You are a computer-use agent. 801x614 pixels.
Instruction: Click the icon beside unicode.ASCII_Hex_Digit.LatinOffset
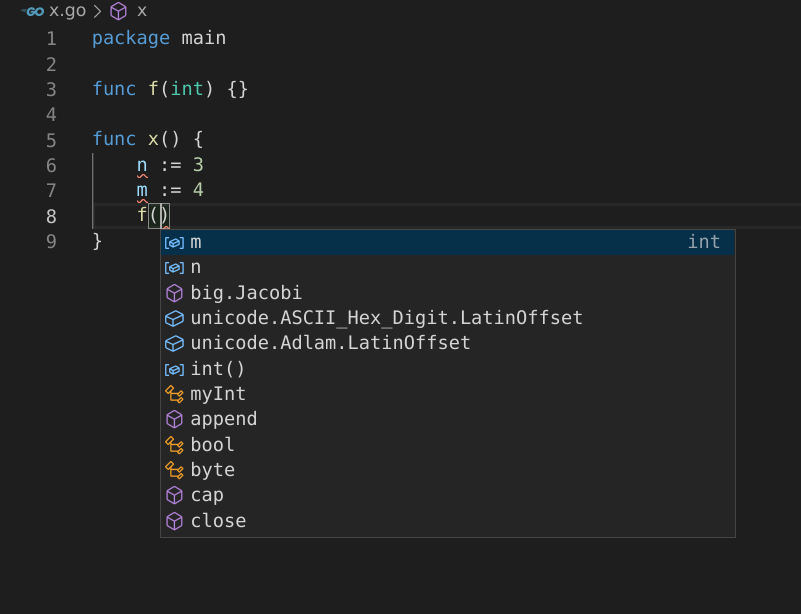tap(174, 318)
